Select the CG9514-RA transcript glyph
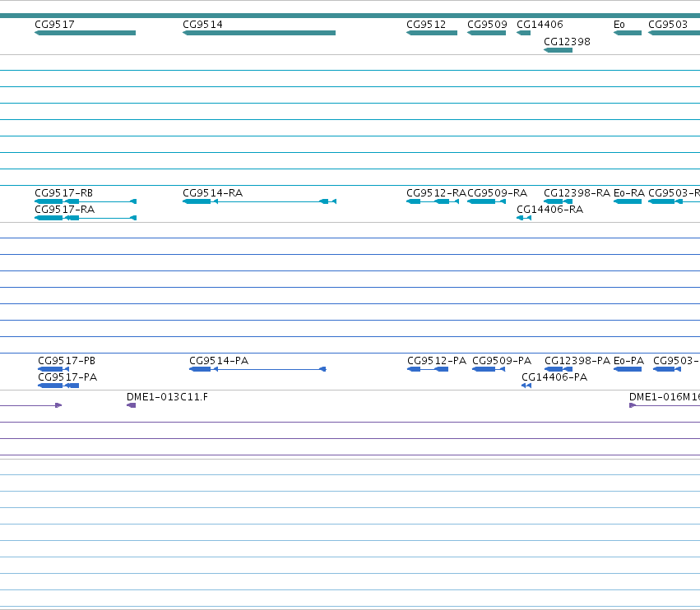This screenshot has width=700, height=610. pyautogui.click(x=259, y=201)
